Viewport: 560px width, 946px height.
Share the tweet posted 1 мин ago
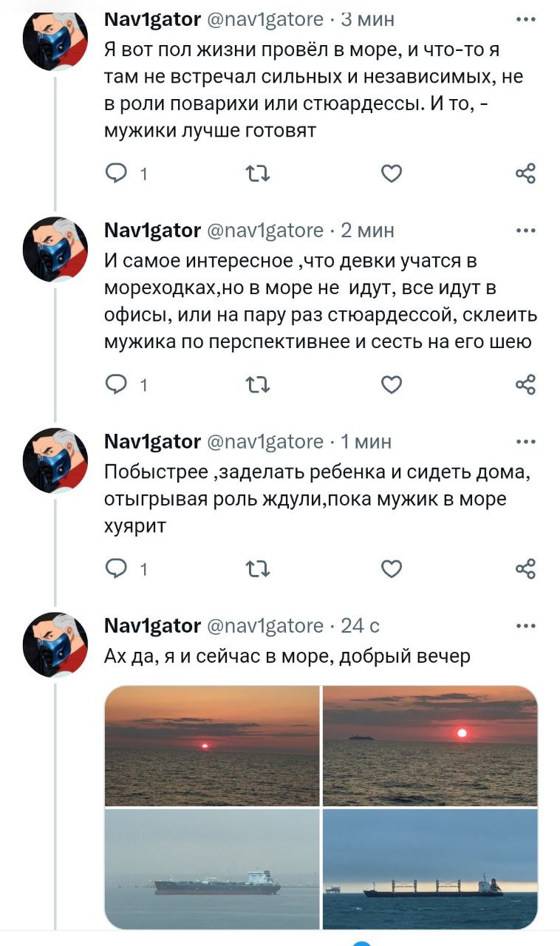pyautogui.click(x=525, y=568)
